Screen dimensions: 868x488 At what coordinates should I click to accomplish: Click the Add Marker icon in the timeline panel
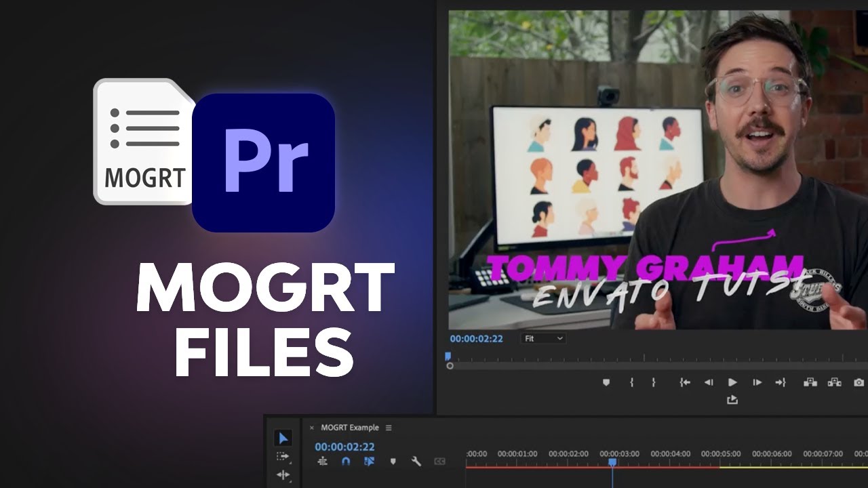[393, 461]
